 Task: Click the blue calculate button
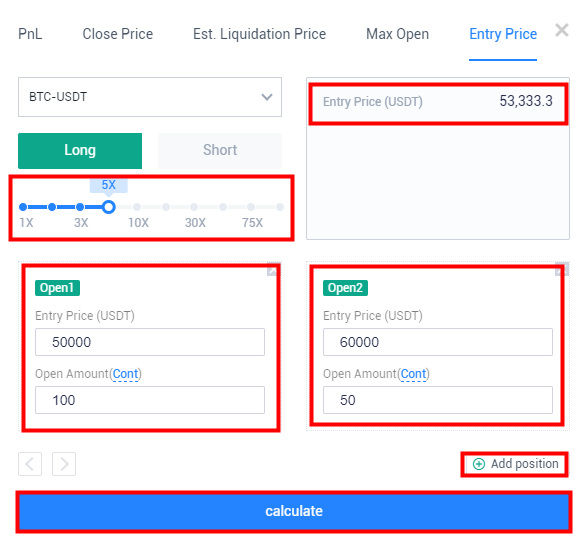click(294, 511)
